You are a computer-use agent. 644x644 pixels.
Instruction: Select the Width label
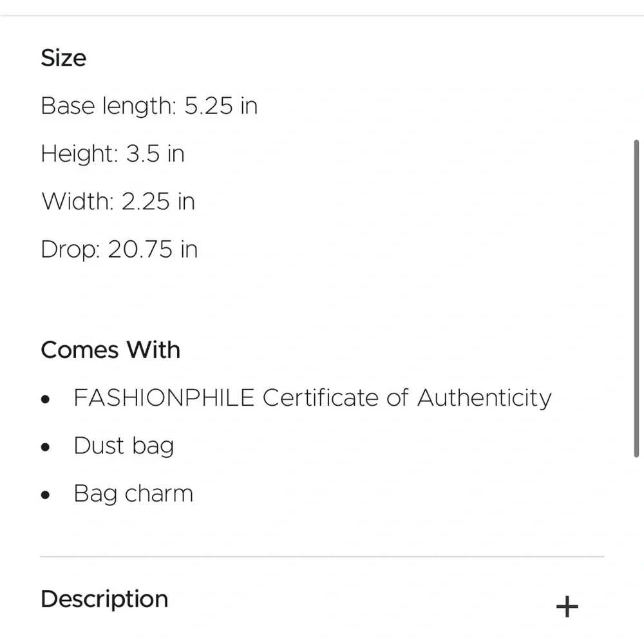[77, 202]
